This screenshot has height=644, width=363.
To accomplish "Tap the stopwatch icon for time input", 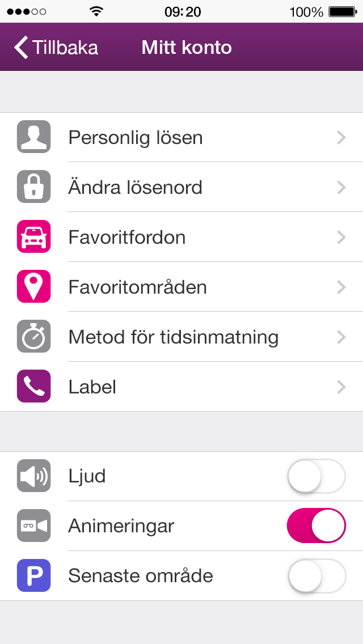I will click(34, 337).
